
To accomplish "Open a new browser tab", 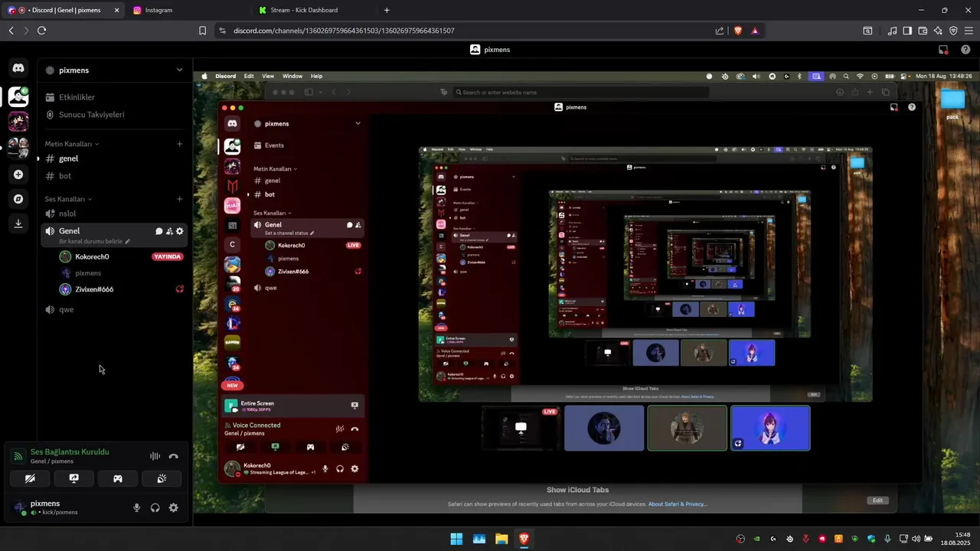I will coord(387,10).
